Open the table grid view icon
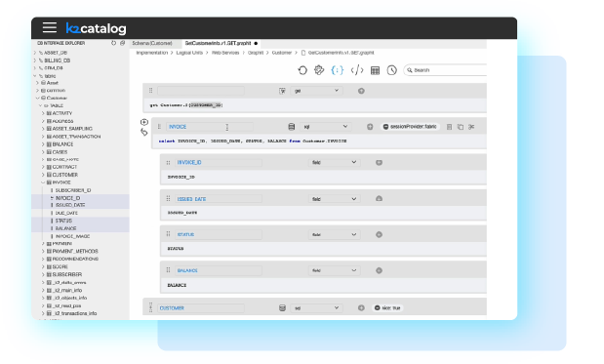This screenshot has width=604, height=364. point(375,70)
